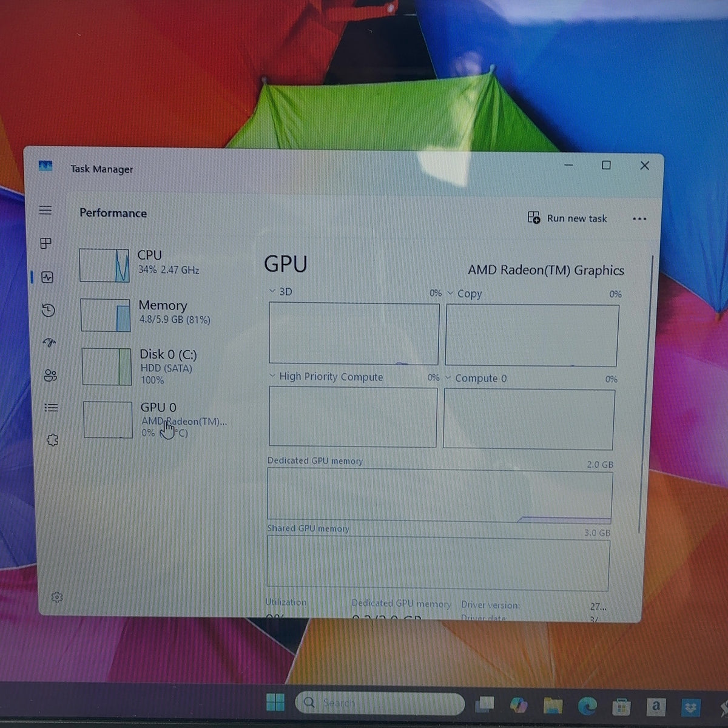Image resolution: width=728 pixels, height=728 pixels.
Task: Open the Compute 0 engine dropdown
Action: coord(448,378)
